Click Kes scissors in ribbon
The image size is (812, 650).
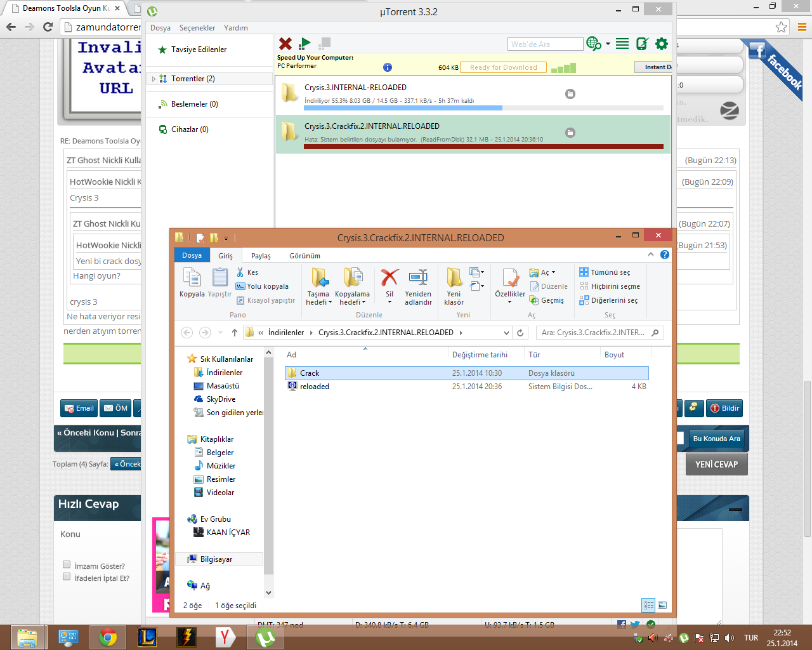click(x=247, y=272)
